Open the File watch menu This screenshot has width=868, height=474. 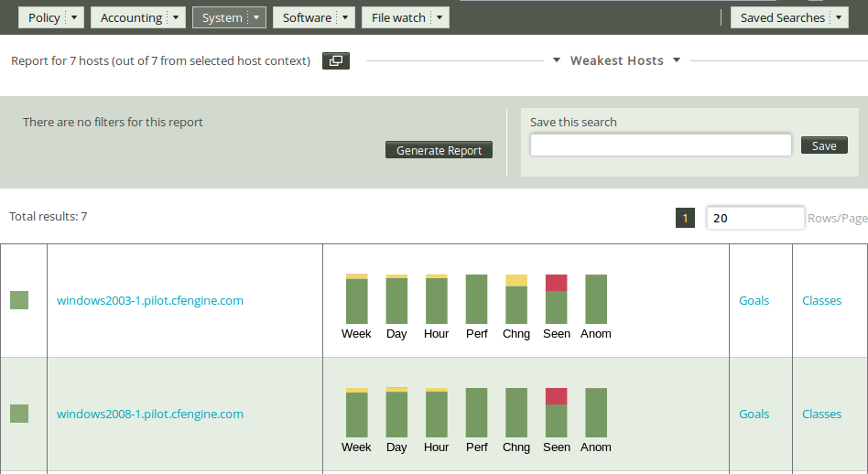point(398,17)
